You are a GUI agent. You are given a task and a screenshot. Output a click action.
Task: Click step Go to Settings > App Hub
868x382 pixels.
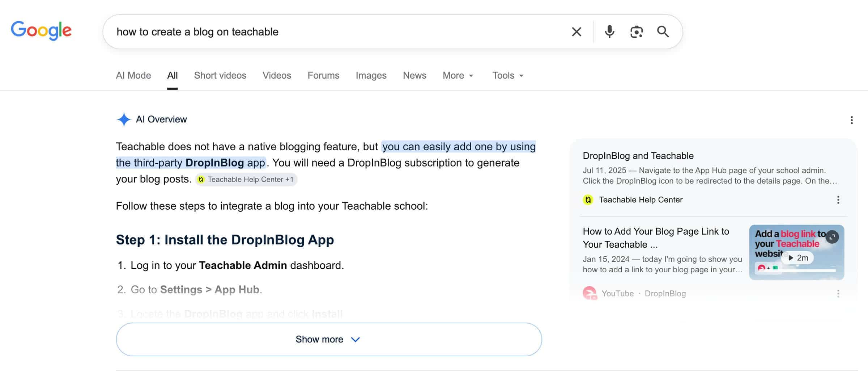pos(196,290)
